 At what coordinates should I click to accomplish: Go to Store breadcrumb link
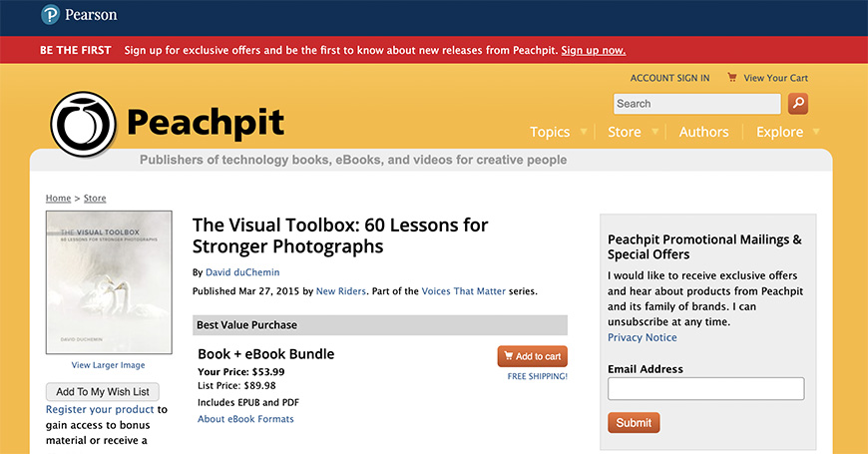pos(95,199)
